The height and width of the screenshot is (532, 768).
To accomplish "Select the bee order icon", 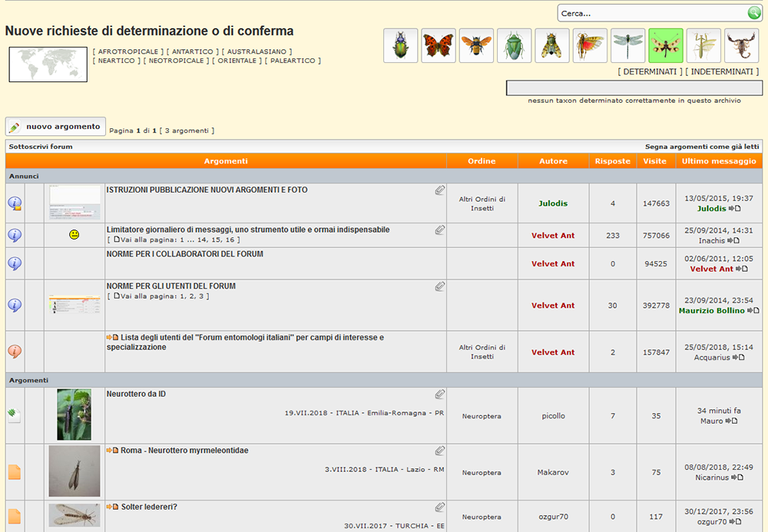I will (476, 46).
